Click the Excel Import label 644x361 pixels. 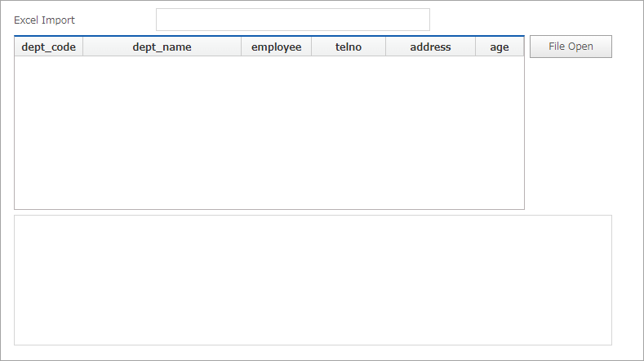[x=44, y=20]
